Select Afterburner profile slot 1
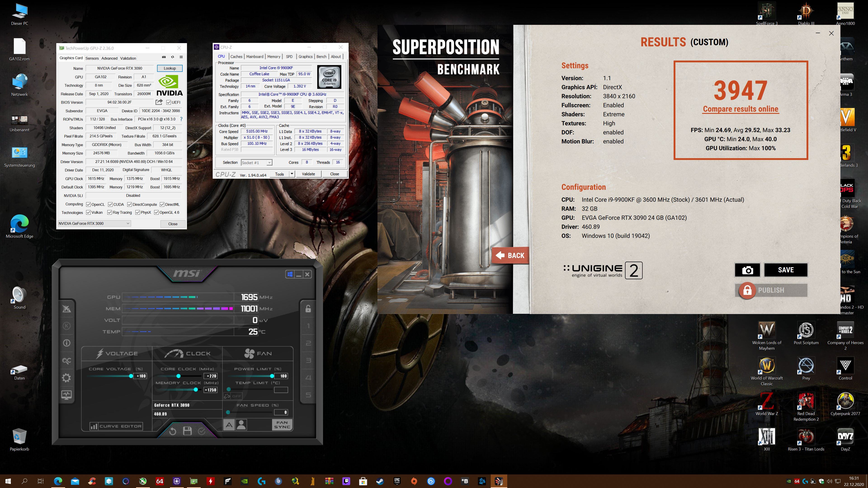 point(308,326)
